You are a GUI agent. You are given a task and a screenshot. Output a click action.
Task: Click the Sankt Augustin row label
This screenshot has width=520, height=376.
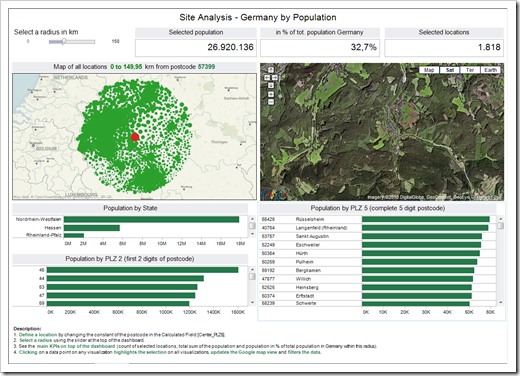(x=312, y=236)
